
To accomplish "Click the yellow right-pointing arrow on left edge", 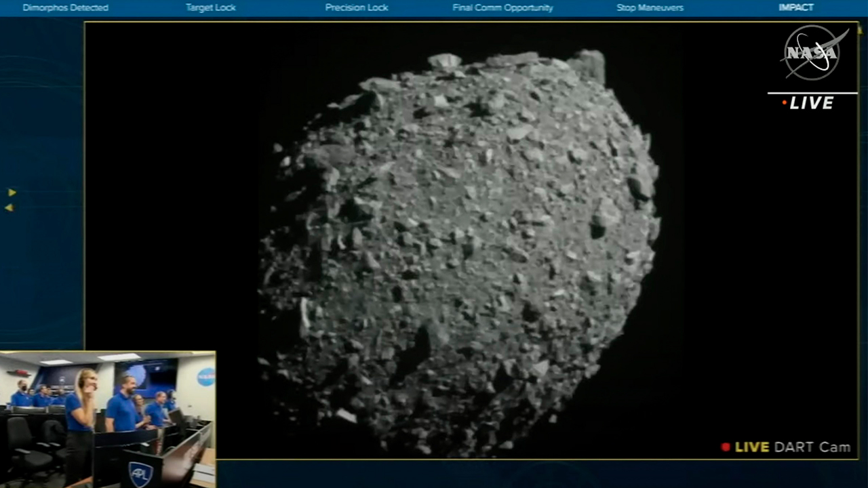I will 12,192.
